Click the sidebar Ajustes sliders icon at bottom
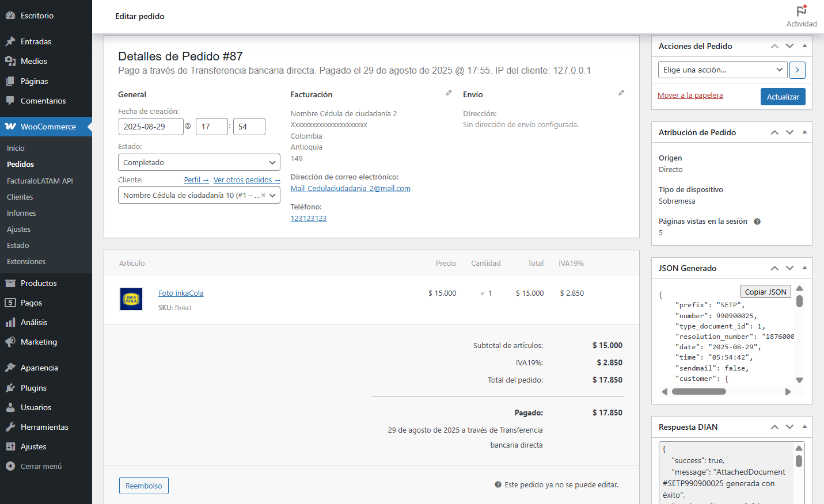824x504 pixels. click(10, 446)
